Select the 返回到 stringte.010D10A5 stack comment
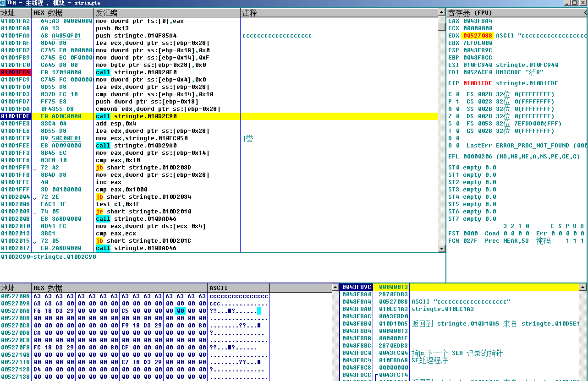 496,324
